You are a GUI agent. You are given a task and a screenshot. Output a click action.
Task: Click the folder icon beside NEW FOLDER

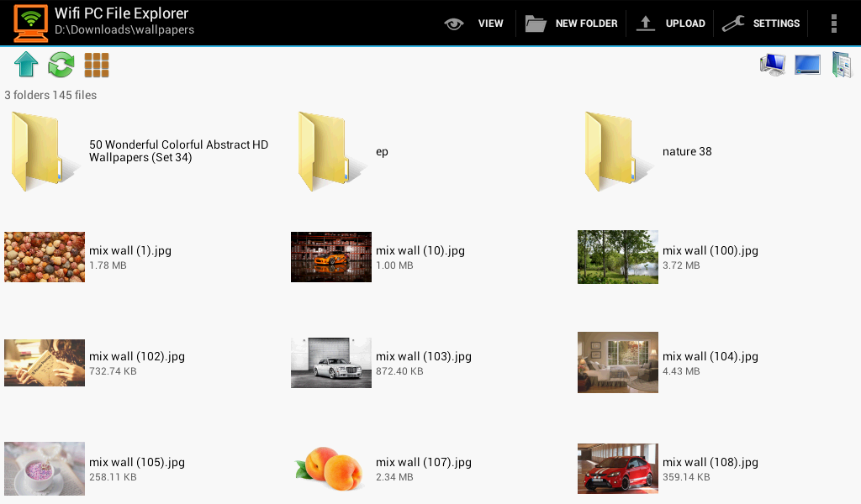(536, 23)
